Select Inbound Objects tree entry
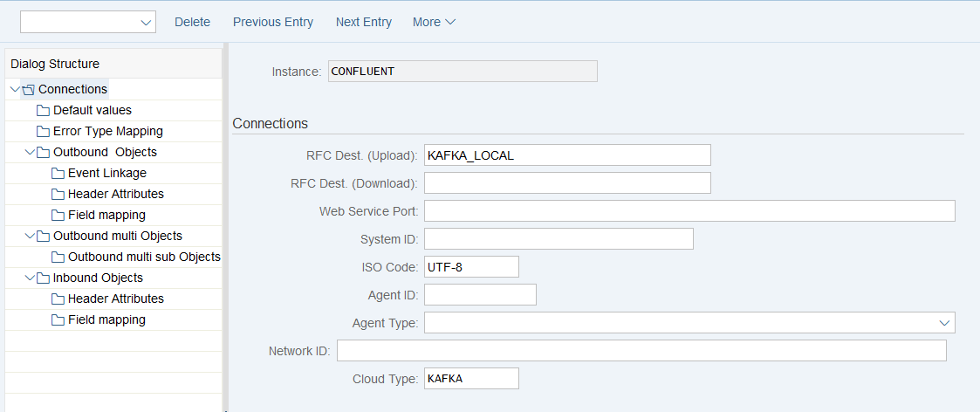980x412 pixels. [x=98, y=278]
